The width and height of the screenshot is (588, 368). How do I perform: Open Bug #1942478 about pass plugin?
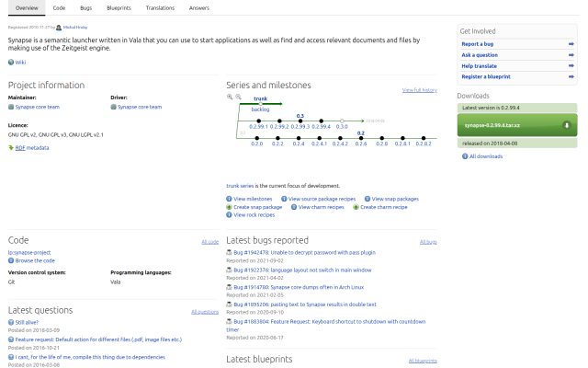coord(304,252)
